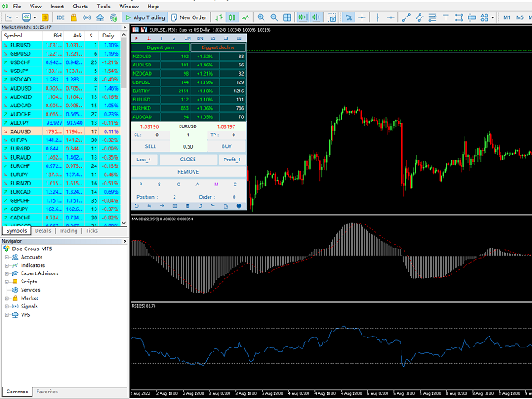Image resolution: width=532 pixels, height=399 pixels.
Task: Expand the Scripts tree node
Action: [7, 282]
